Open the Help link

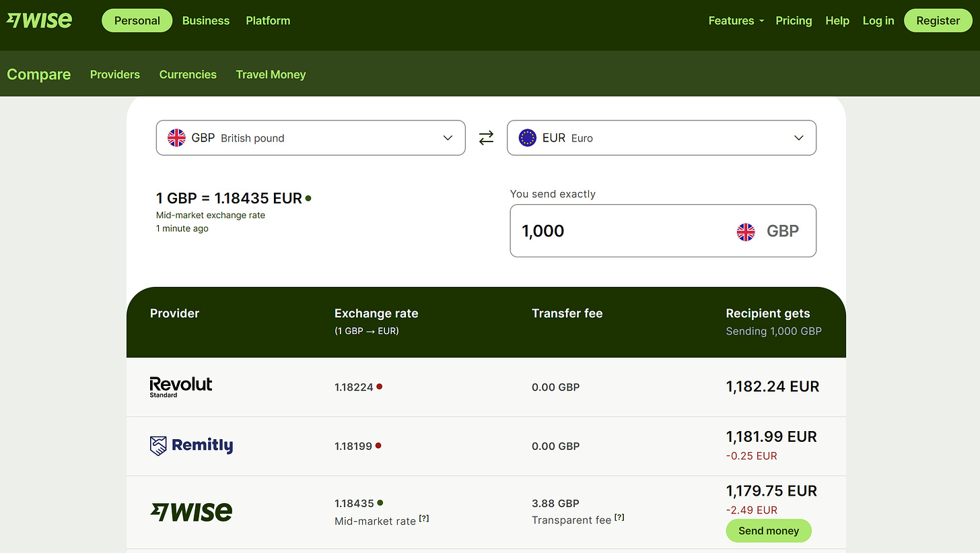point(837,20)
